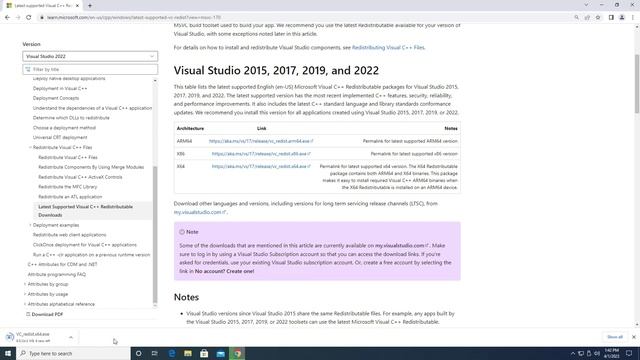Open the browser side panel icon
This screenshot has height=360, width=640.
pyautogui.click(x=611, y=18)
